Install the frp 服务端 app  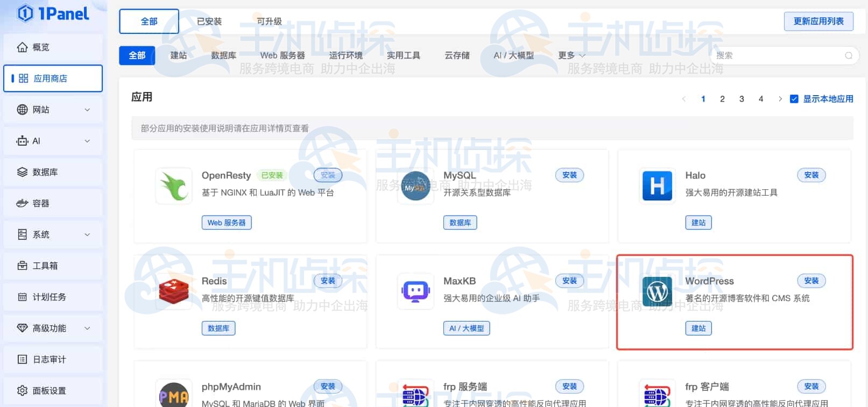coord(569,387)
